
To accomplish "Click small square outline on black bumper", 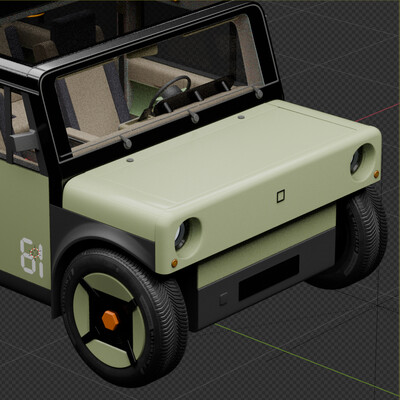I will click(223, 299).
